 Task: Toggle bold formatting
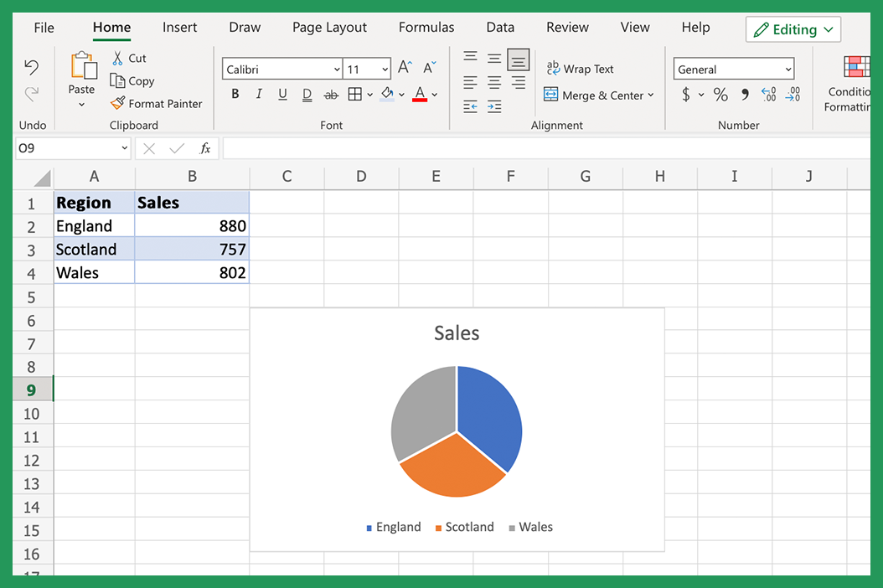[235, 94]
